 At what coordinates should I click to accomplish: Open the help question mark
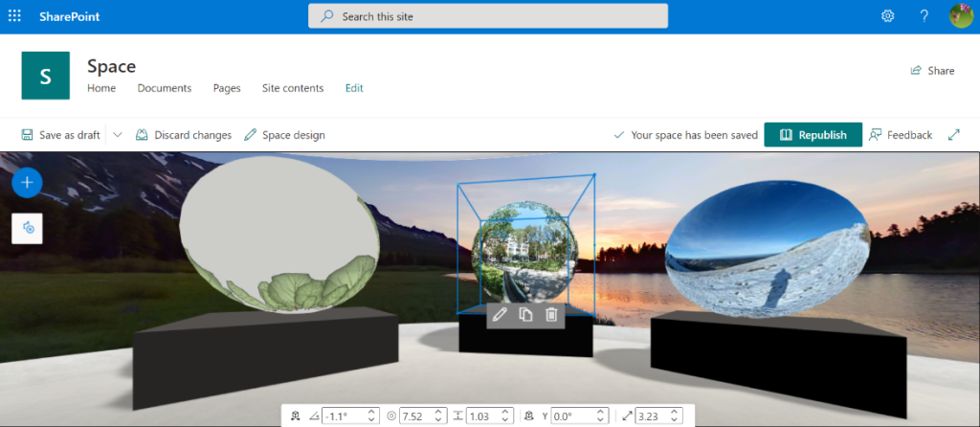924,16
